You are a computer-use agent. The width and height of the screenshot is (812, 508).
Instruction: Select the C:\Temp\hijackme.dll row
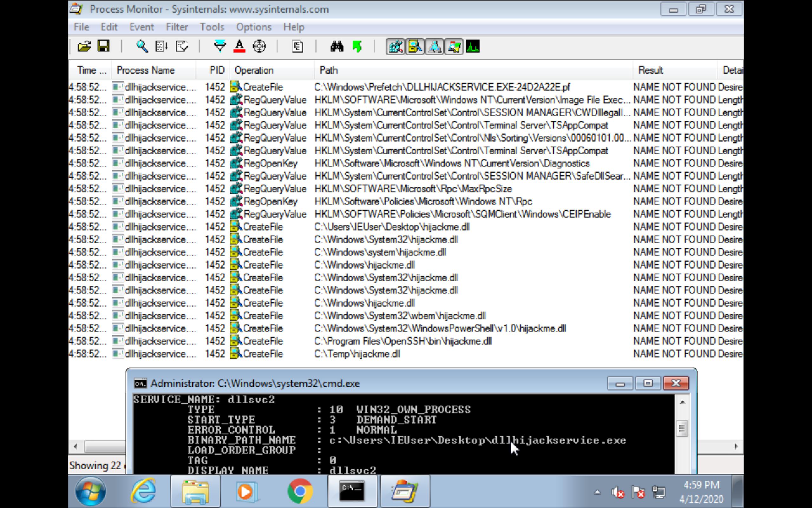pos(406,354)
